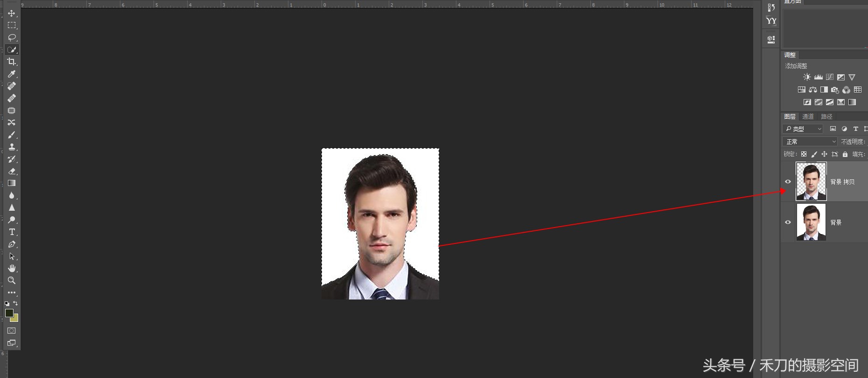868x378 pixels.
Task: Select the Dodge tool
Action: 12,220
